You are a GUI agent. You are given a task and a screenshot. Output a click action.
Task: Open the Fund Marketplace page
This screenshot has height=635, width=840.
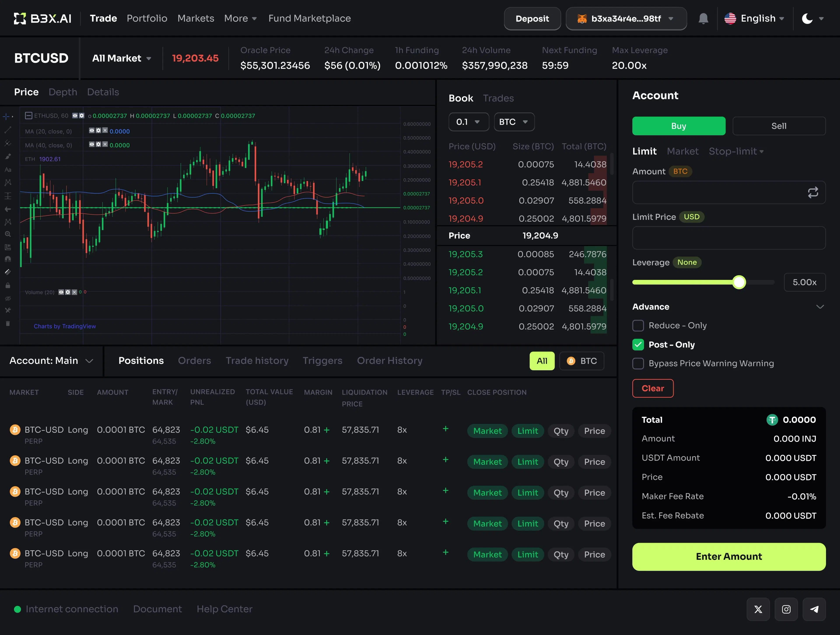pos(310,18)
